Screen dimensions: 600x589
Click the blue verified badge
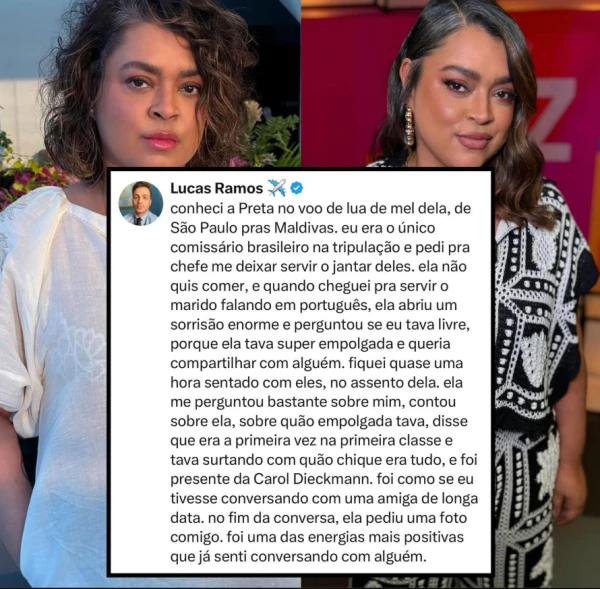pos(297,188)
